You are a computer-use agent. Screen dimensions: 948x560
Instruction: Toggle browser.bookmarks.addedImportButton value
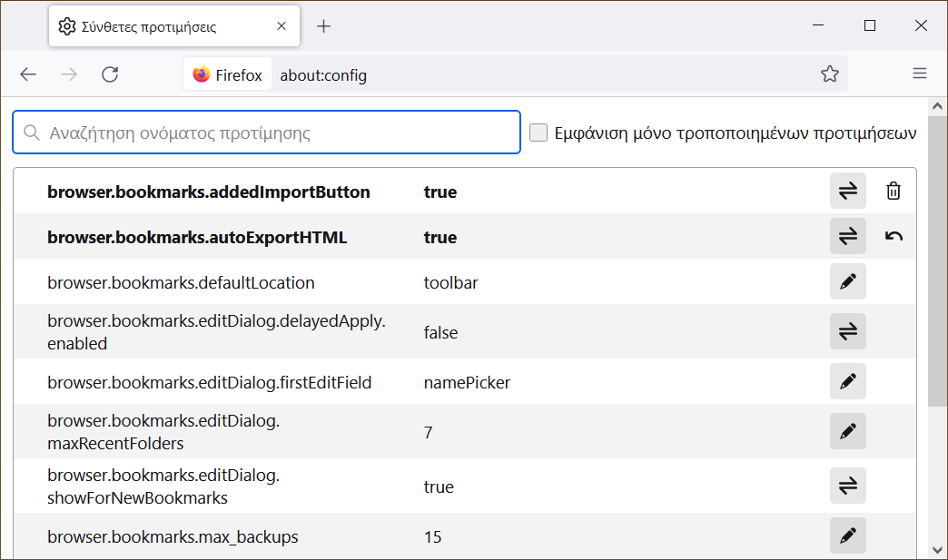pos(847,191)
